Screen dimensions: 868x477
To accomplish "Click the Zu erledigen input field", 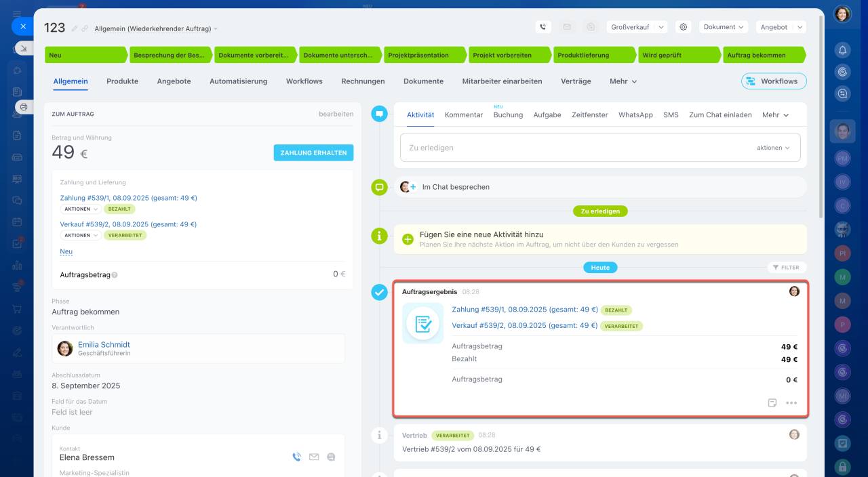I will (576, 148).
